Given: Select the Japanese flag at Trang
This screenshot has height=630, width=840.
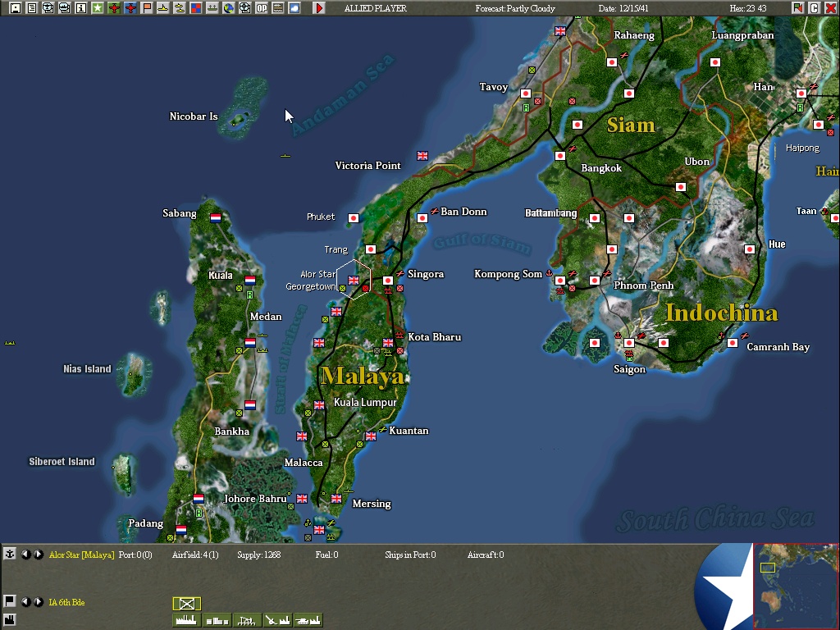Looking at the screenshot, I should tap(371, 249).
